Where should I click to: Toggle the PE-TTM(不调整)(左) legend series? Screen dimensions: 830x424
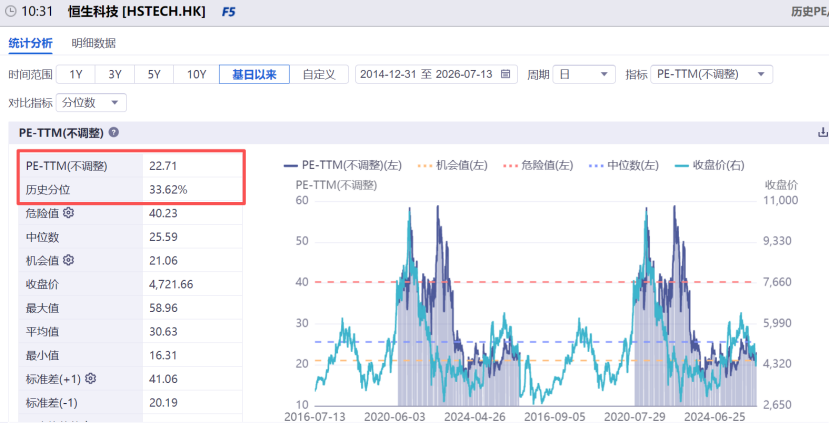coord(343,165)
